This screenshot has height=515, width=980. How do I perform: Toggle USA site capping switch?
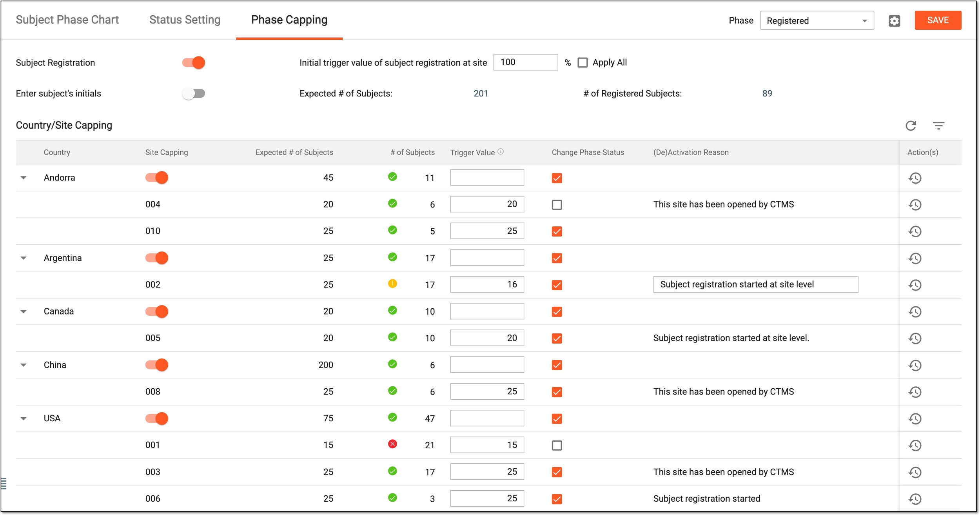click(157, 419)
